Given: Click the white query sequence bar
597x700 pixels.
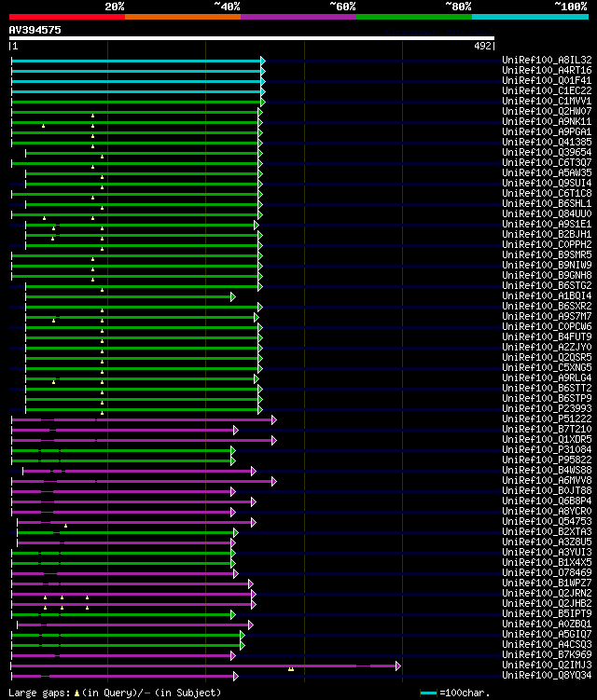Looking at the screenshot, I should [252, 38].
